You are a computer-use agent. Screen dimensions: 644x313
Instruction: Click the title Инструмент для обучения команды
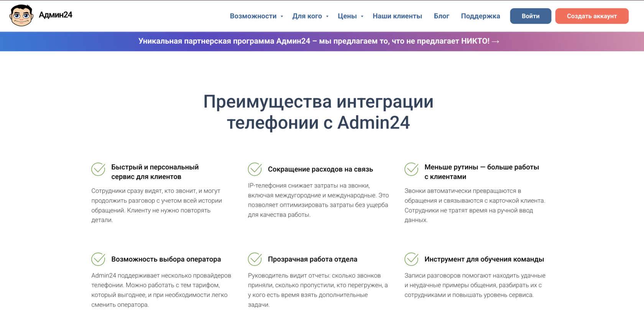[484, 259]
